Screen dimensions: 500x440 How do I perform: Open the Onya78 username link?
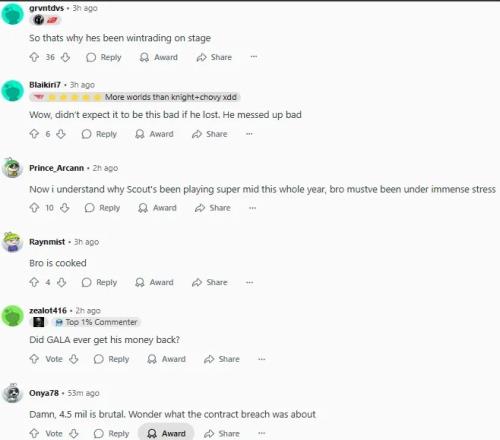(44, 393)
